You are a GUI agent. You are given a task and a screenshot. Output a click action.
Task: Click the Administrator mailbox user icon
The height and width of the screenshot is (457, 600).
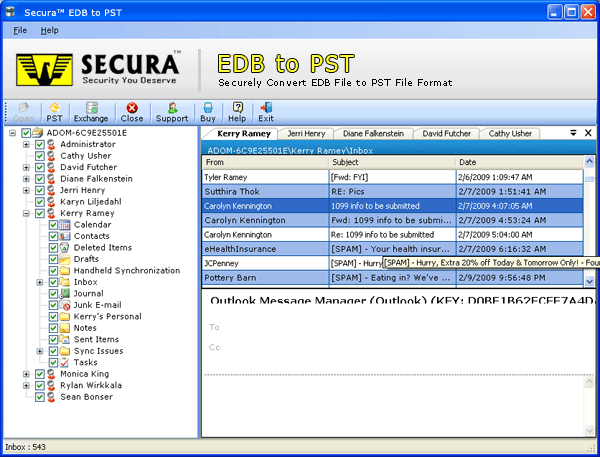tap(51, 144)
